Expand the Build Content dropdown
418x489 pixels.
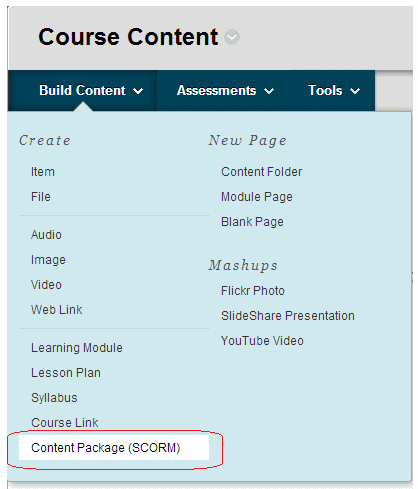91,91
